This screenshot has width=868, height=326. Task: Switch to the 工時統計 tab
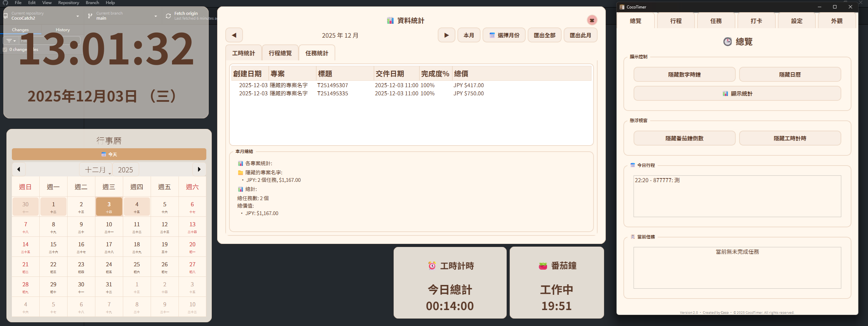pos(244,53)
